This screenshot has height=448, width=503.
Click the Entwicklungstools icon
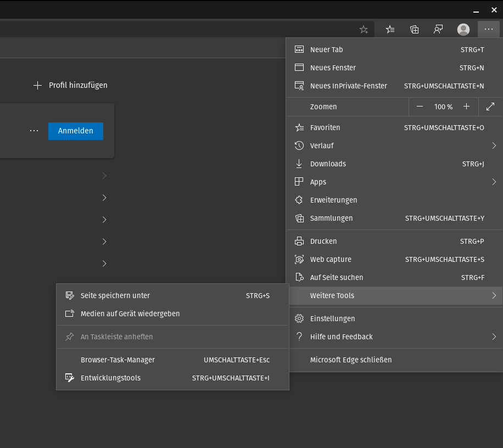tap(70, 378)
